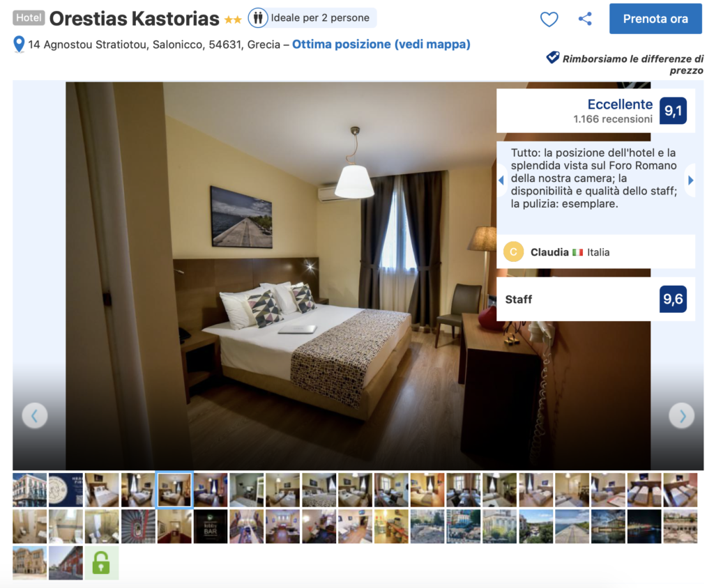The image size is (714, 588).
Task: Go to previous photo with left arrow
Action: click(x=35, y=415)
